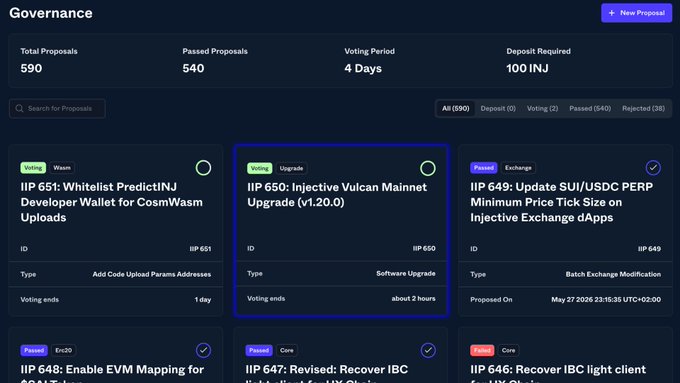Switch to the Voting (2) tab
680x383 pixels.
pos(542,108)
